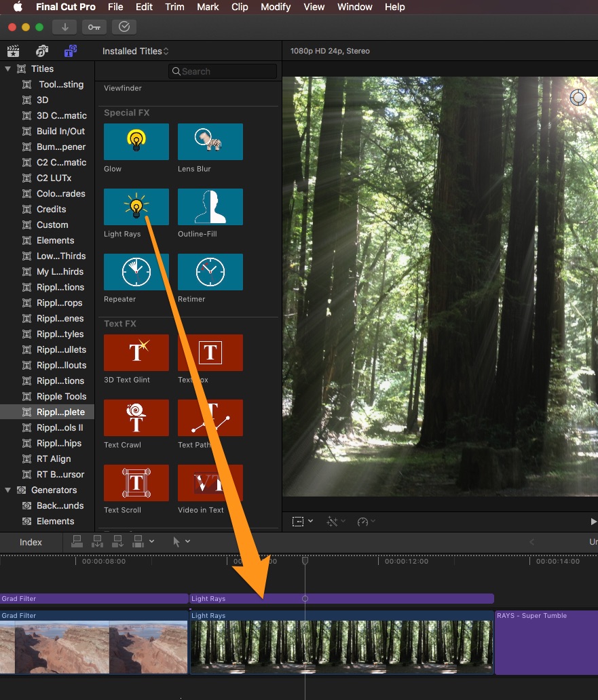Select the Light Rays forest video clip
Image resolution: width=598 pixels, height=700 pixels.
pyautogui.click(x=341, y=642)
